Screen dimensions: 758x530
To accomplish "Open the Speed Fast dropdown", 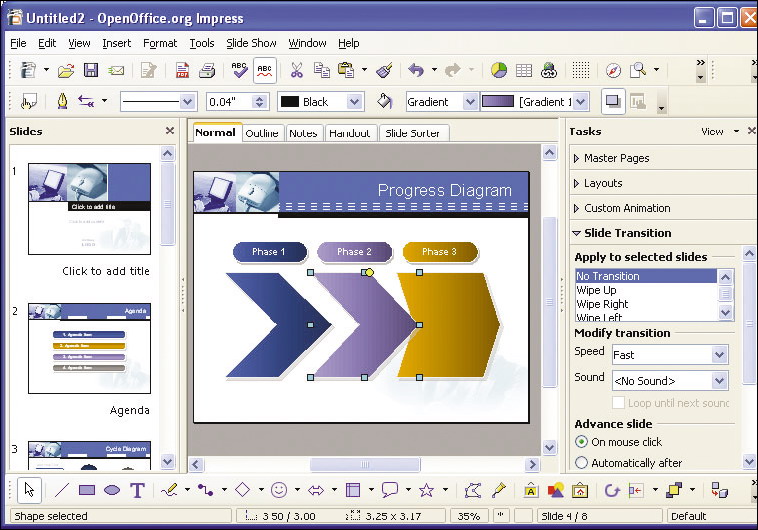I will [x=719, y=354].
